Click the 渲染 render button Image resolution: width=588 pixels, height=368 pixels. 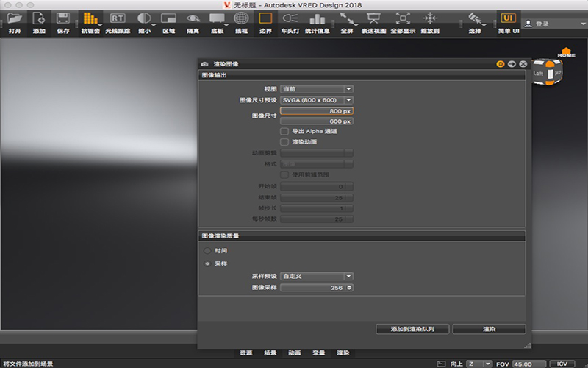click(x=489, y=329)
